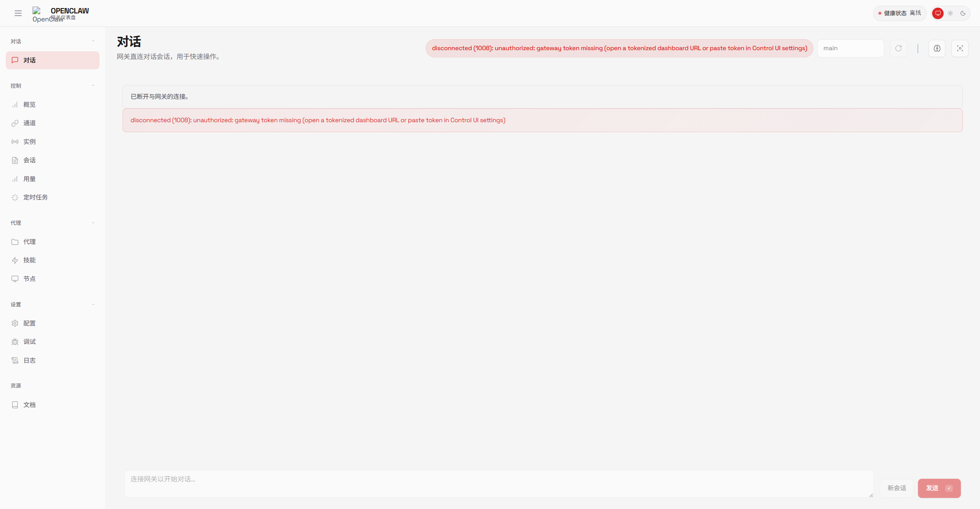The width and height of the screenshot is (980, 509).
Task: Go to 通道 channels link icon entry
Action: 29,123
